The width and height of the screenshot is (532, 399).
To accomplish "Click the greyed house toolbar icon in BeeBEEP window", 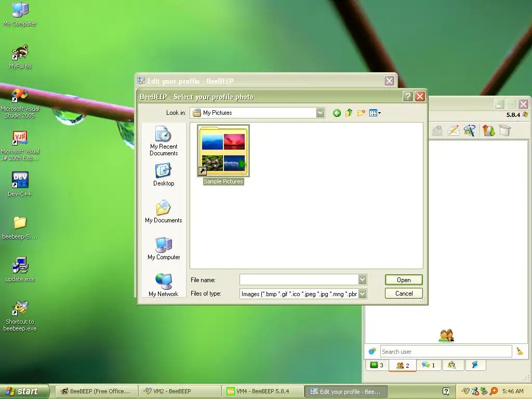I will point(437,130).
